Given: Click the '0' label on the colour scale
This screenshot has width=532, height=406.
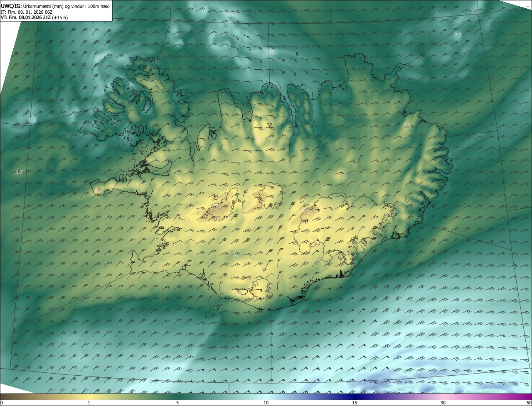Looking at the screenshot, I should point(2,403).
